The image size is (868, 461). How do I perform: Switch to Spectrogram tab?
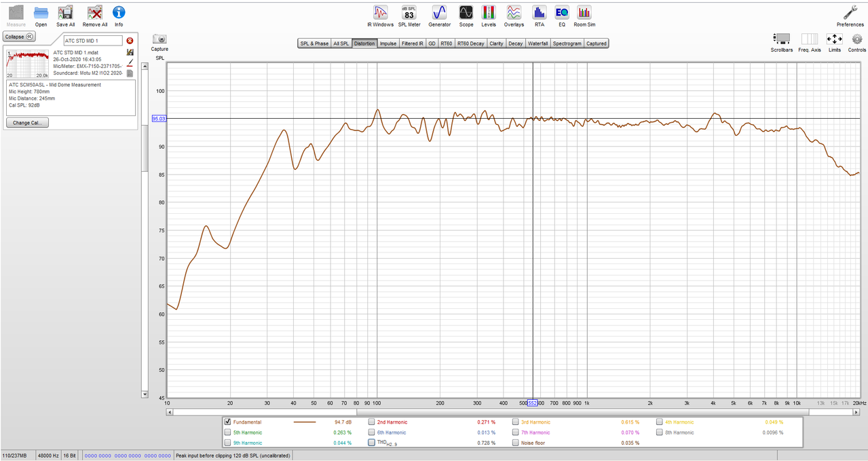pyautogui.click(x=567, y=43)
